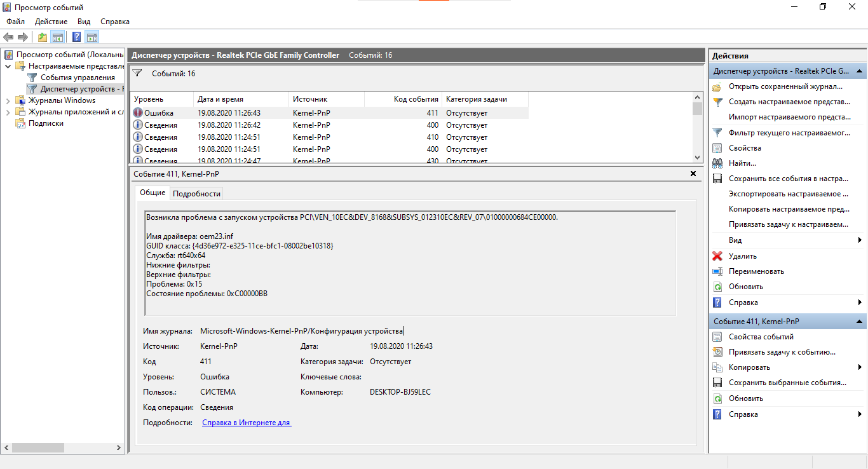Click 'Копировать настраиваемое представление' action
The width and height of the screenshot is (868, 469).
point(789,209)
